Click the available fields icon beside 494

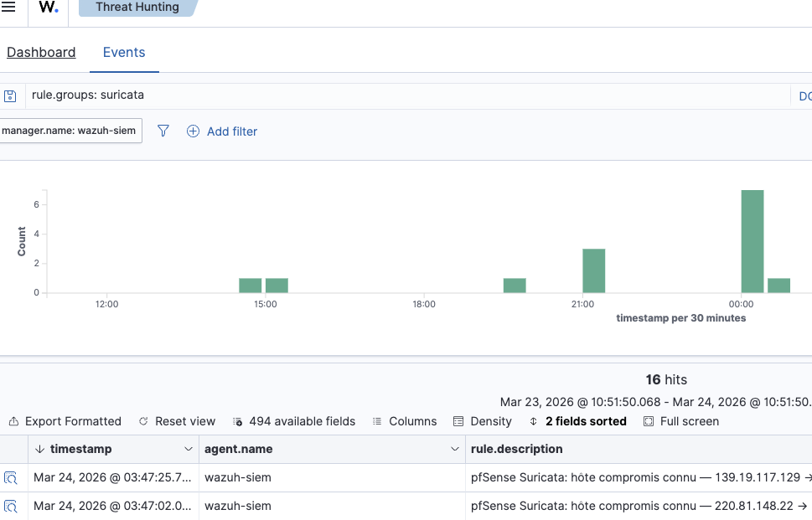click(238, 422)
